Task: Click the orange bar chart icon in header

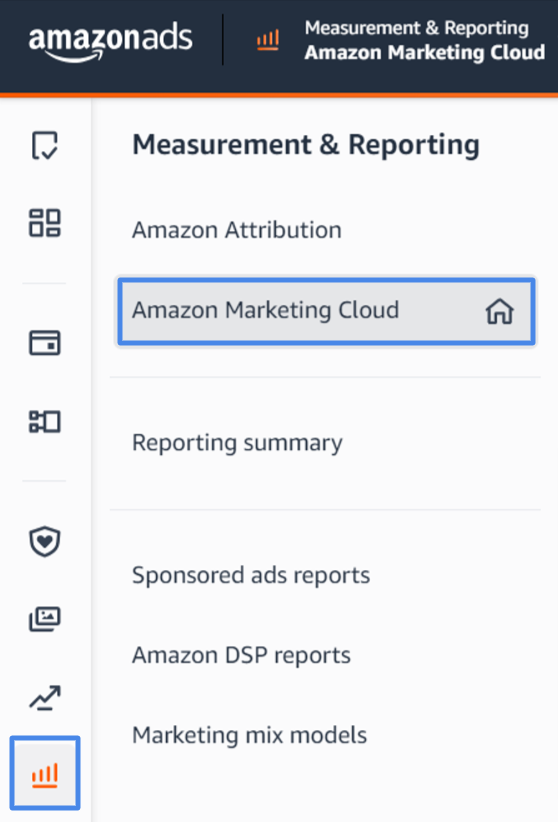Action: tap(268, 40)
